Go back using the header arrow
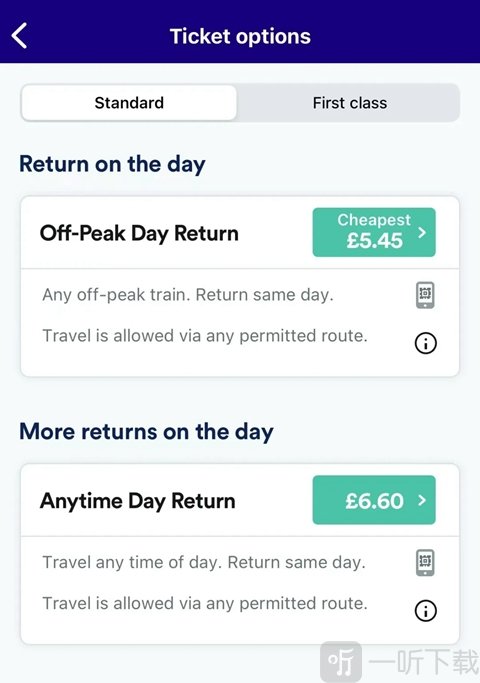 click(x=19, y=35)
